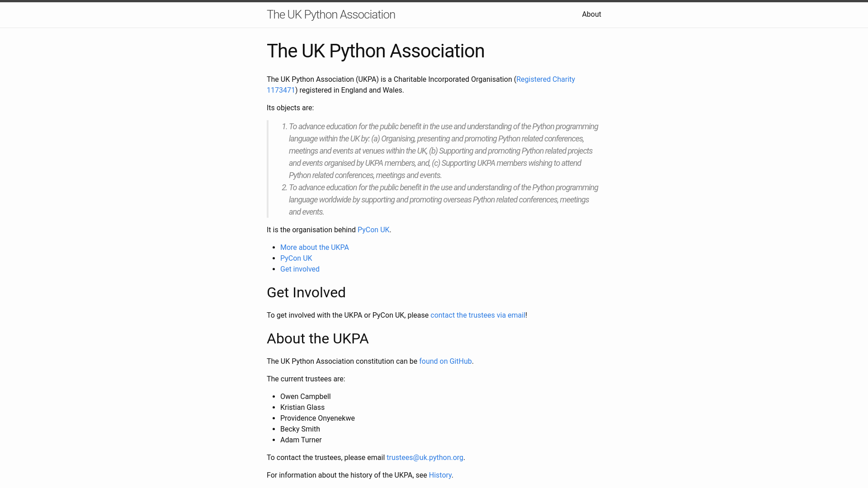Viewport: 868px width, 488px height.
Task: Click contact the trustees via email link
Action: (478, 315)
